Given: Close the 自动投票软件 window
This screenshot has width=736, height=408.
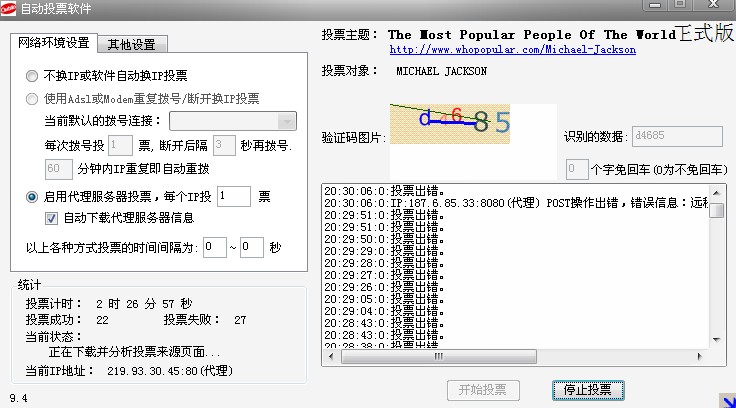Looking at the screenshot, I should click(x=713, y=5).
